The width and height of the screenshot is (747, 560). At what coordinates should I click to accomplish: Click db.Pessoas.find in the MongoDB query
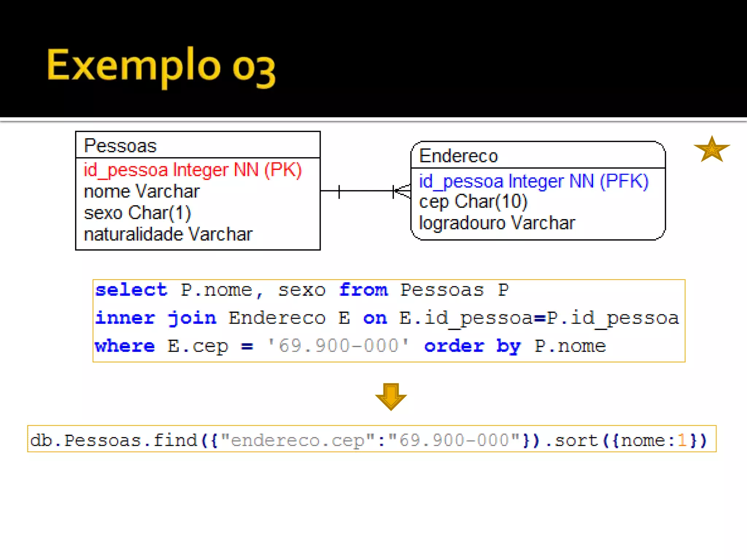coord(113,440)
